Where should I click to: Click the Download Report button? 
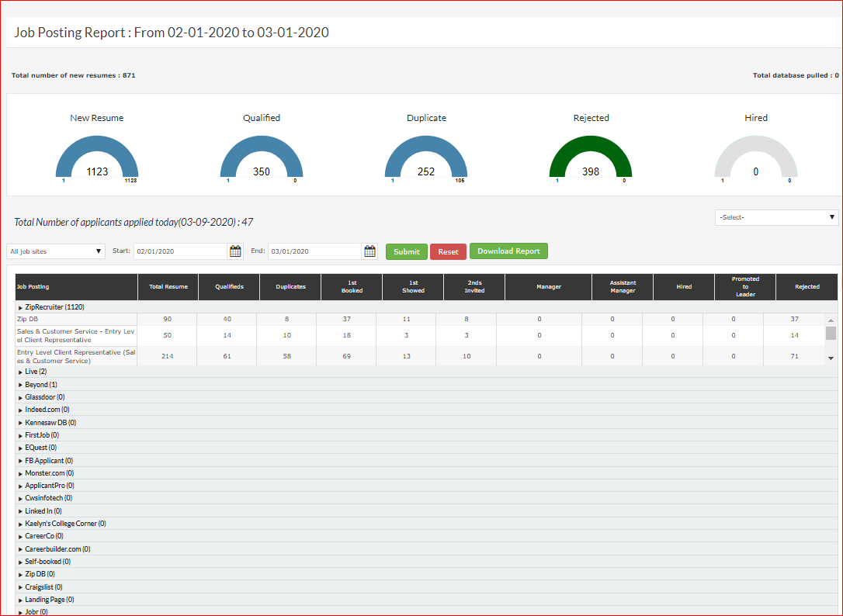(x=508, y=251)
